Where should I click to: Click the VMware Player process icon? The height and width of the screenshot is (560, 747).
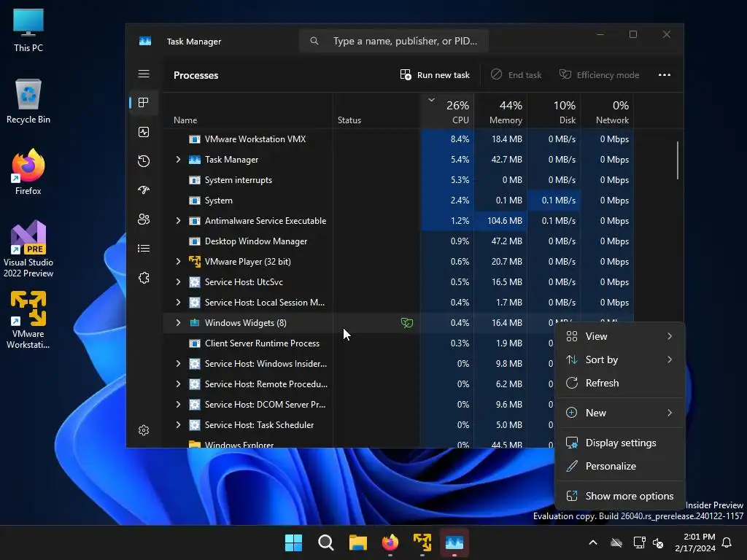[x=194, y=262]
